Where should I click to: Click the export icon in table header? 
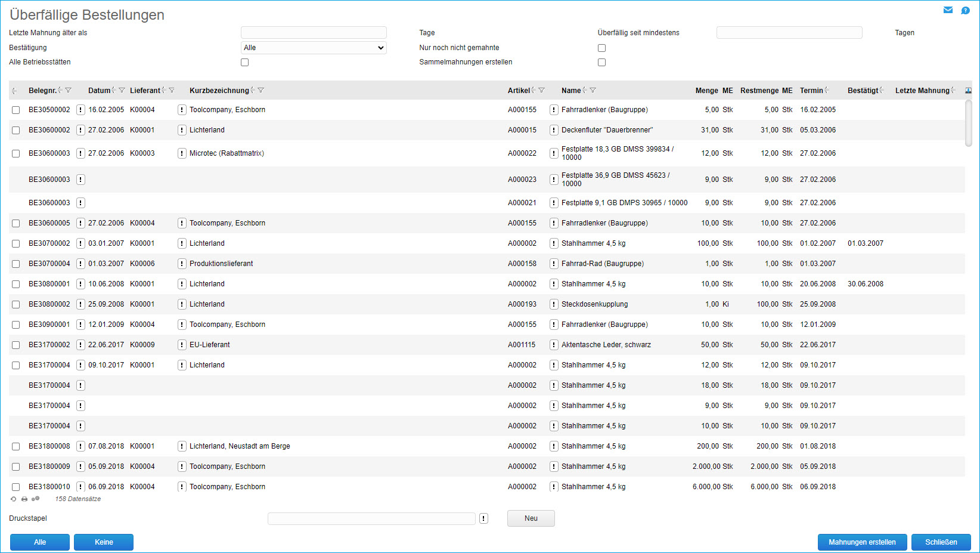[968, 91]
